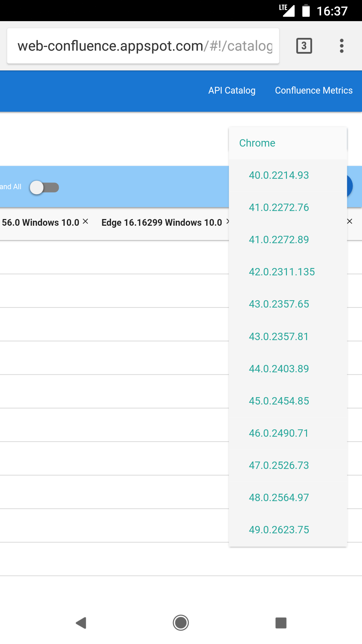Click the Edge 16.16299 Windows 10.0 header
Image resolution: width=362 pixels, height=644 pixels.
162,222
